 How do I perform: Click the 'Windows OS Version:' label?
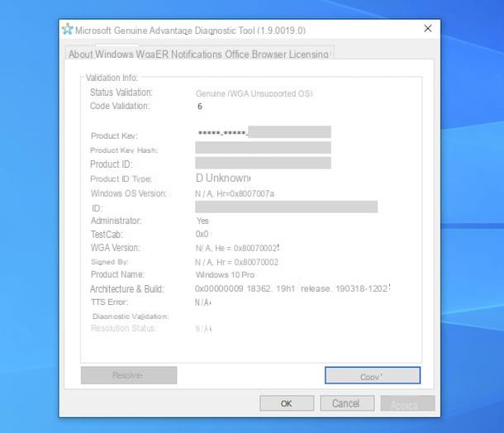point(129,193)
